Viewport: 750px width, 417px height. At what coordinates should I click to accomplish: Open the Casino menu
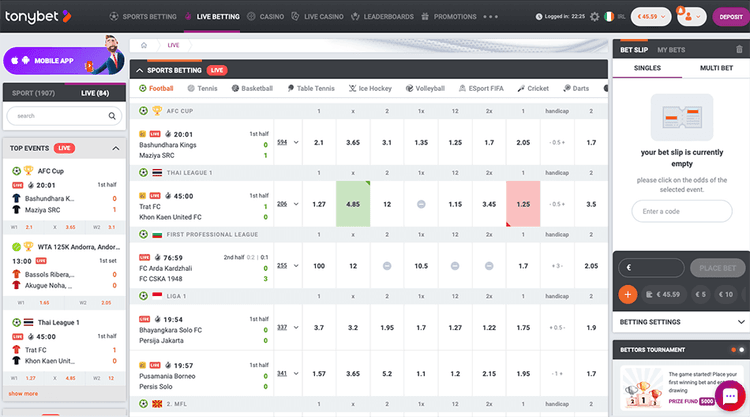tap(265, 17)
